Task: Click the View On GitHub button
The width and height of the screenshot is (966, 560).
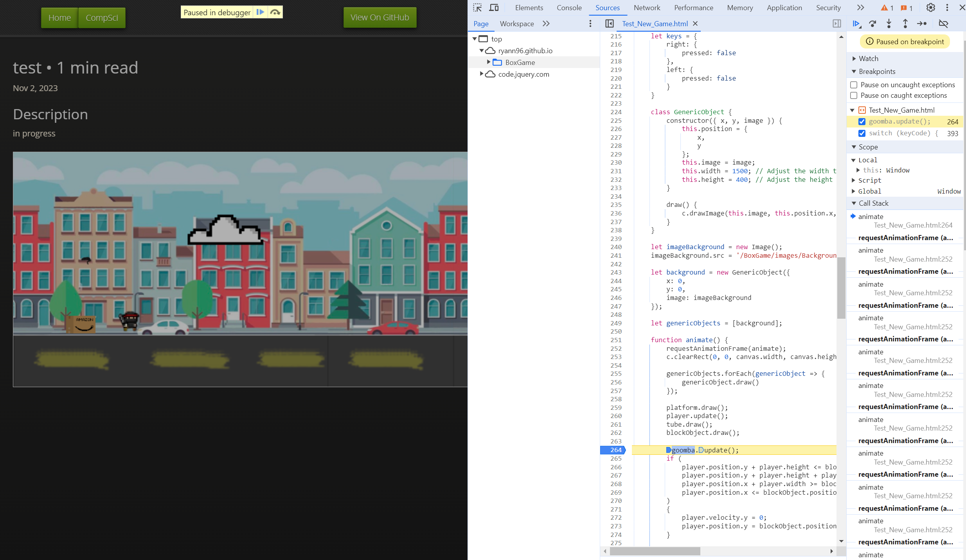Action: (380, 18)
